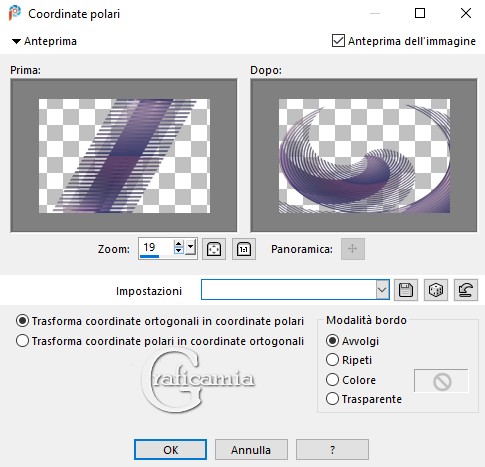This screenshot has height=467, width=485.
Task: Select Trasforma coordinate polari in coordinate ortogonali
Action: 22,341
